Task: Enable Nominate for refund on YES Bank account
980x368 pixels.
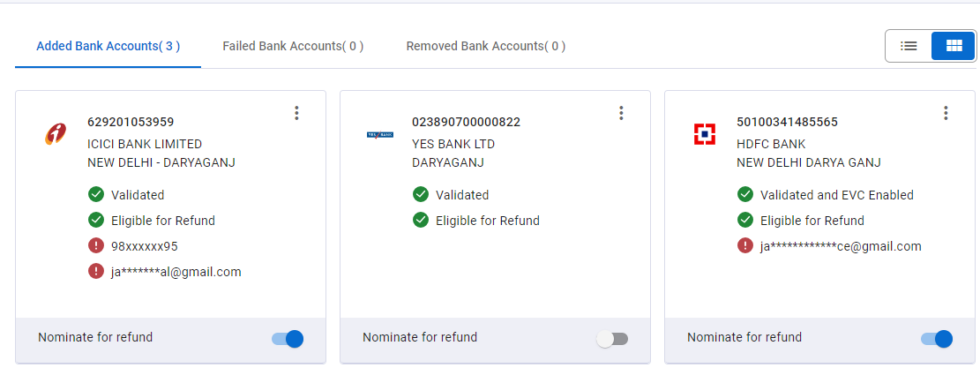Action: pos(612,339)
